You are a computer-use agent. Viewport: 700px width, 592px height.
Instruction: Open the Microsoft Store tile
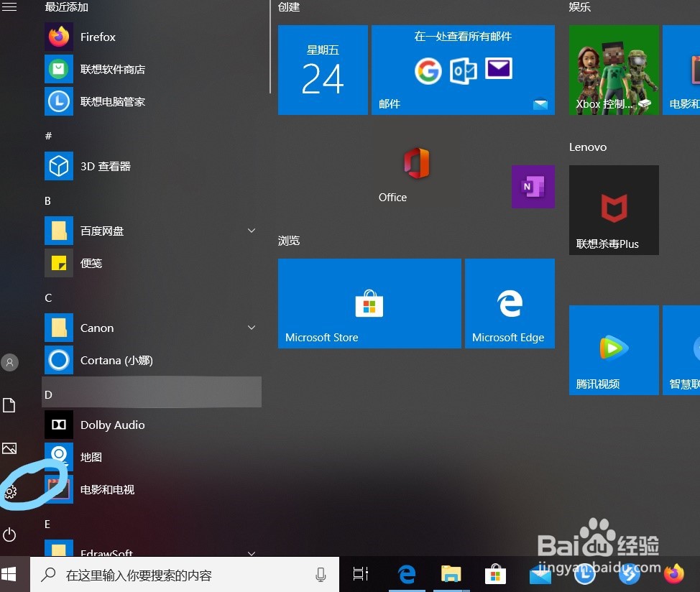coord(369,303)
